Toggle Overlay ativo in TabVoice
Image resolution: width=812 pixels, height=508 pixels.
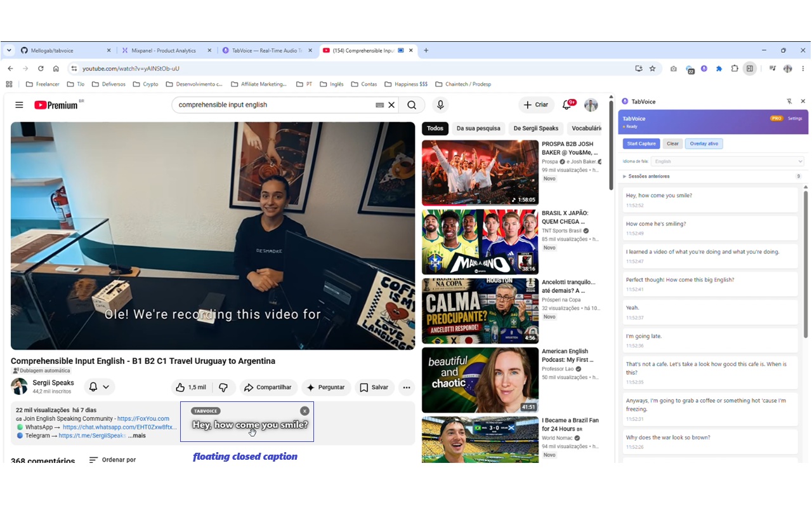click(704, 144)
